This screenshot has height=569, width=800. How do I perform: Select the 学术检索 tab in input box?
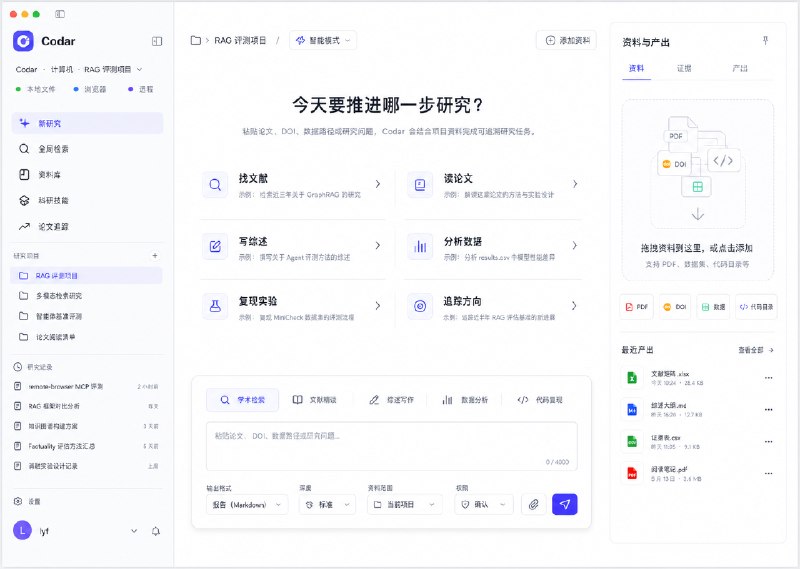click(x=242, y=400)
